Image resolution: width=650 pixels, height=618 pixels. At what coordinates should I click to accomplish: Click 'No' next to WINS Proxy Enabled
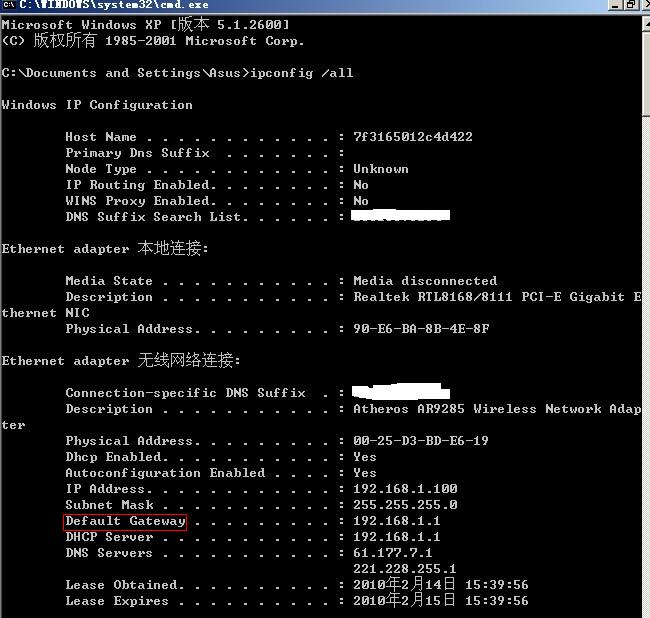click(361, 201)
